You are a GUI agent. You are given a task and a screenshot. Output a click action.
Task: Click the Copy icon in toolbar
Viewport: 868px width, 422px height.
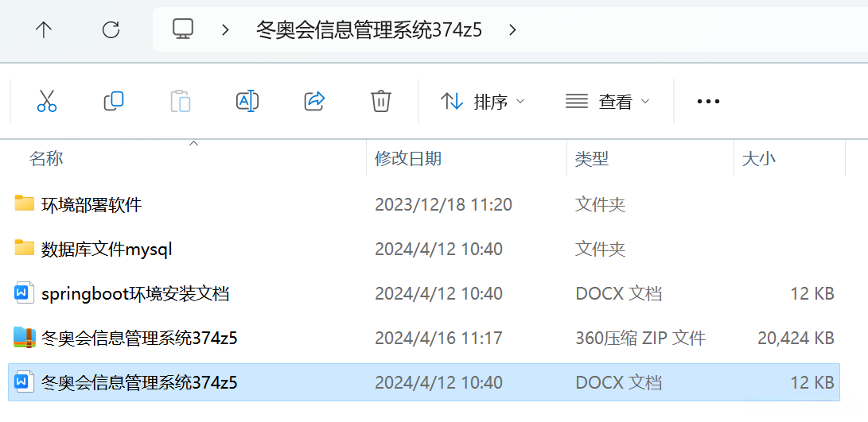pyautogui.click(x=114, y=101)
